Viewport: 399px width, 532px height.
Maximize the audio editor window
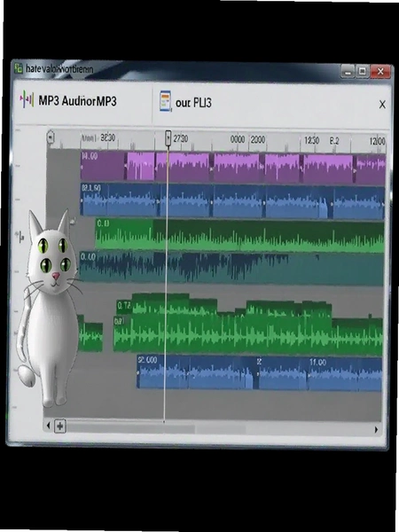tap(363, 72)
